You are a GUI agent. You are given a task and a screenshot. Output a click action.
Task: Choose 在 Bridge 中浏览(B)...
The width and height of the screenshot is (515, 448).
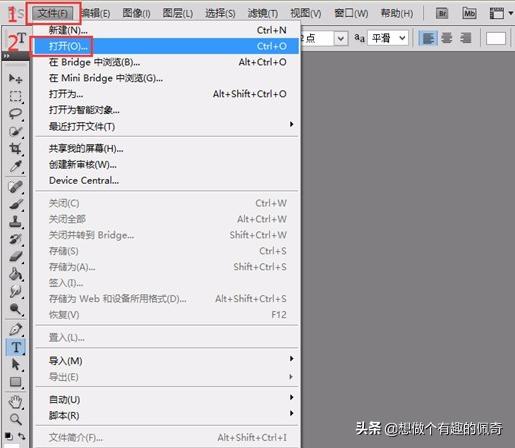tap(167, 62)
